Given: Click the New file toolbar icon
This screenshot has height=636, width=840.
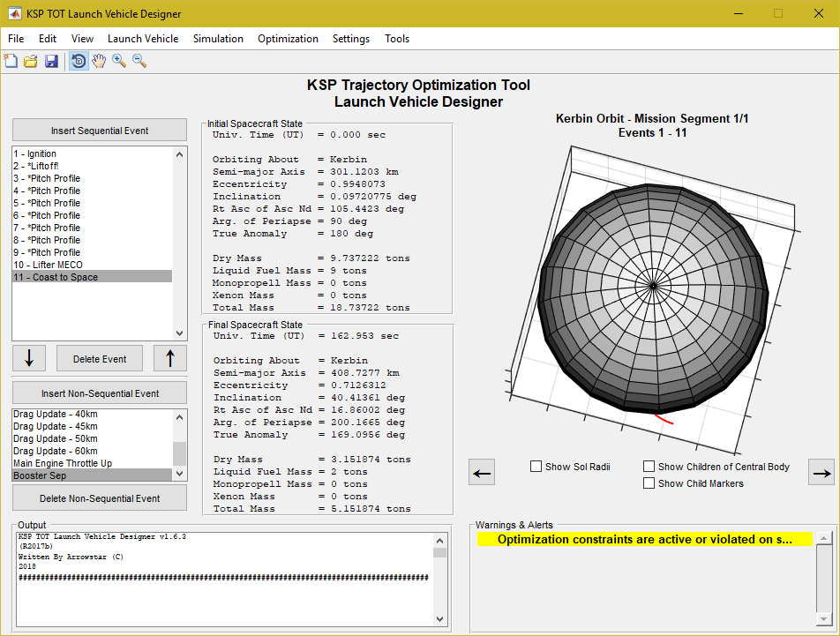Looking at the screenshot, I should tap(11, 61).
